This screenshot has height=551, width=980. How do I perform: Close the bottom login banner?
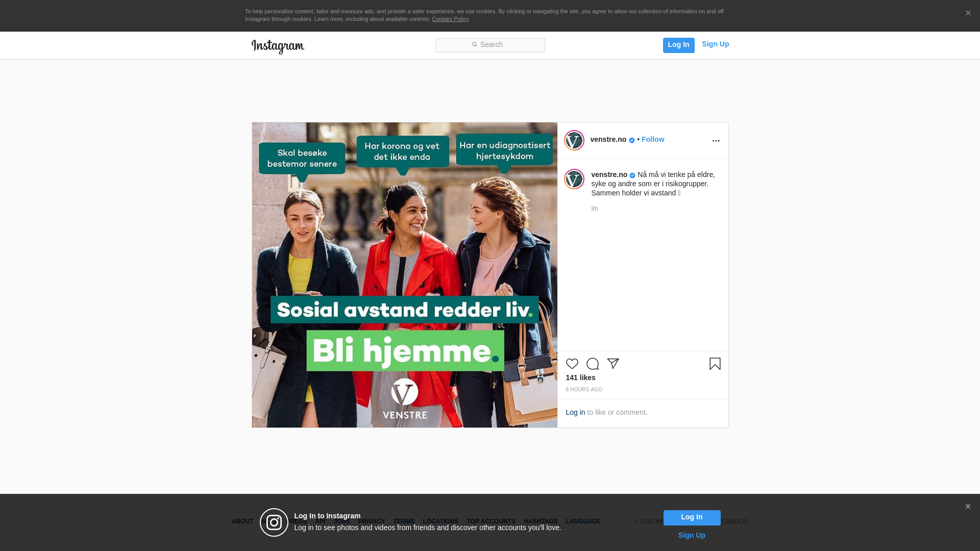(x=968, y=507)
